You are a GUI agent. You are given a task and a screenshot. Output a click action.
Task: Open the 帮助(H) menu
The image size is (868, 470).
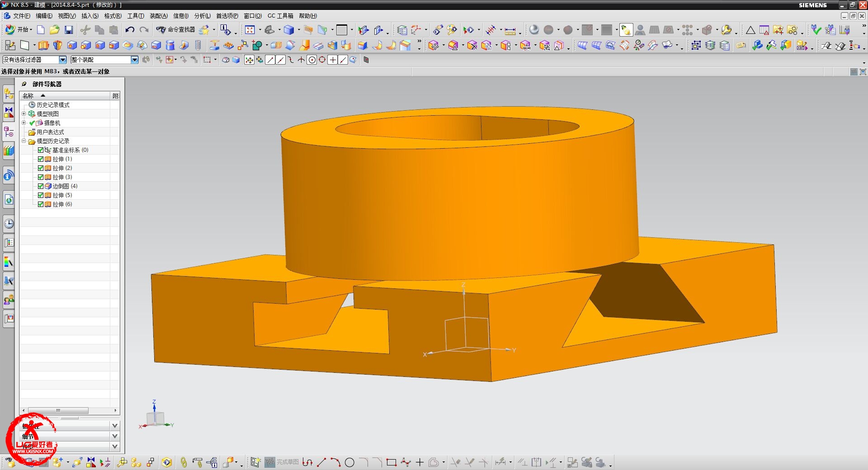[x=308, y=16]
